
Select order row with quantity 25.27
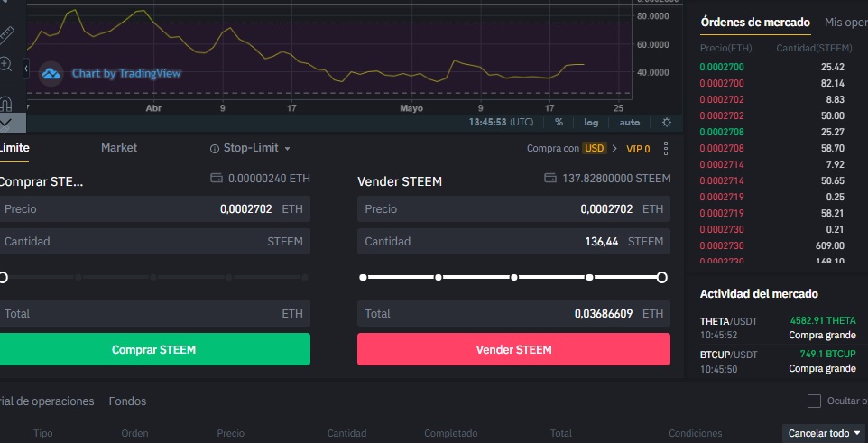(x=772, y=132)
